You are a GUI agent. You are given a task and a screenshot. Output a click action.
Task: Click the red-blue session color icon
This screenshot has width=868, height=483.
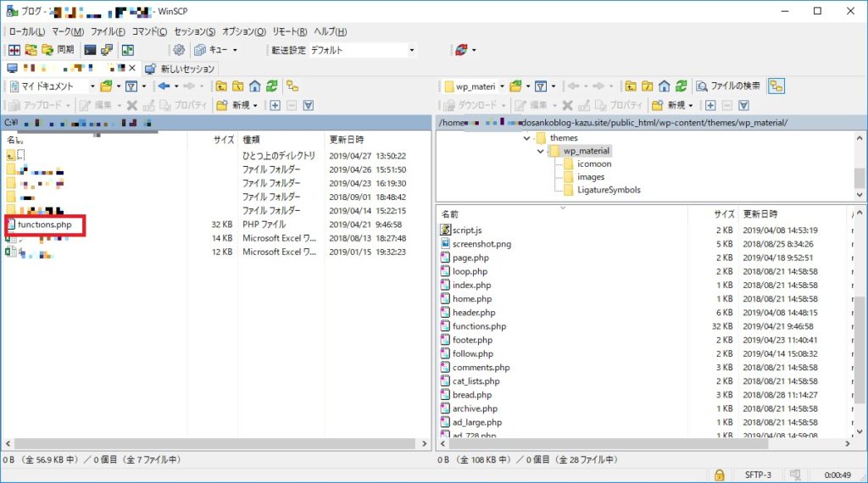pyautogui.click(x=461, y=50)
